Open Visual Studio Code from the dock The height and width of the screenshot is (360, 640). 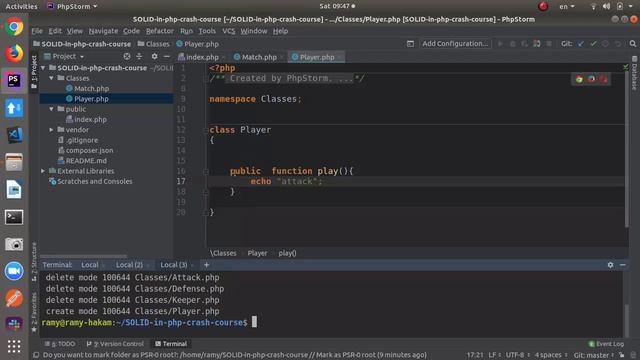point(14,135)
